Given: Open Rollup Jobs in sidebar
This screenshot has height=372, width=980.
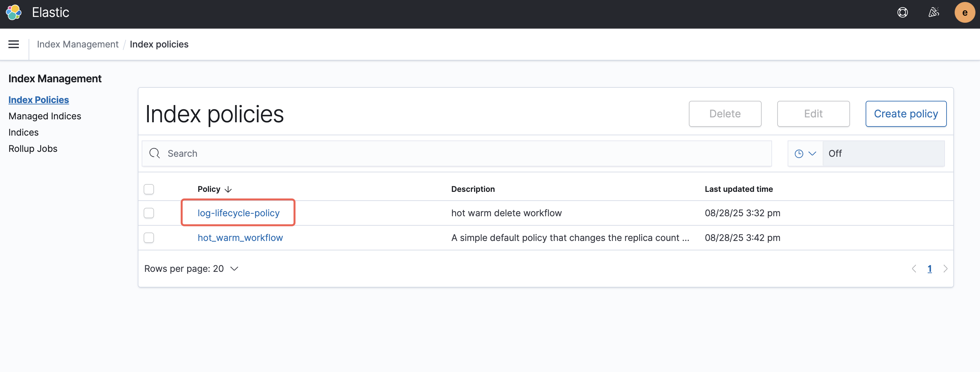Looking at the screenshot, I should 33,149.
